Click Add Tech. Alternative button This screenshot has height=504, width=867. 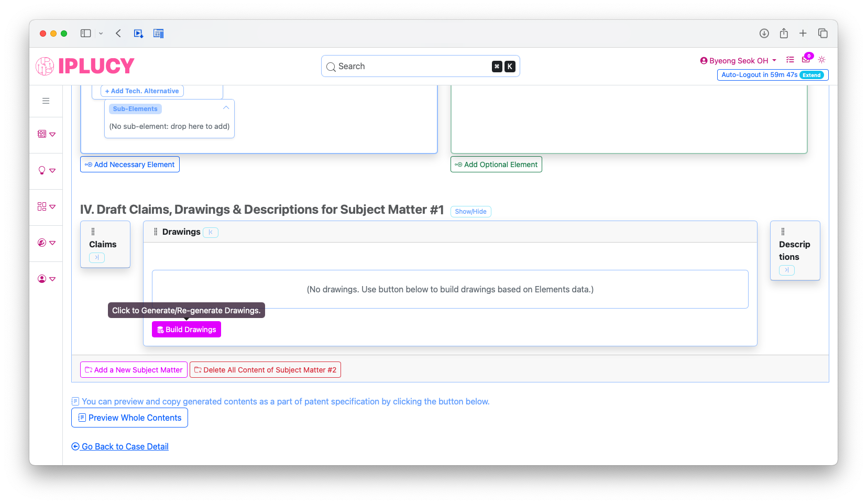coord(142,91)
